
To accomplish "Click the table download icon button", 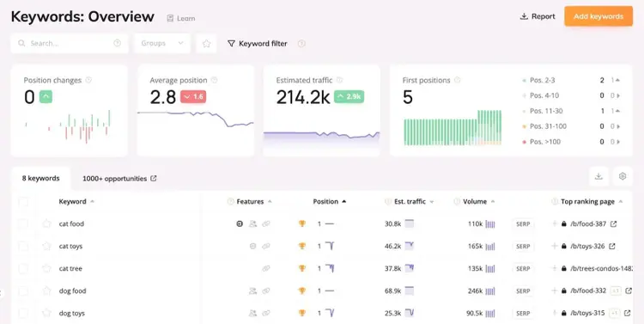I will 598,176.
